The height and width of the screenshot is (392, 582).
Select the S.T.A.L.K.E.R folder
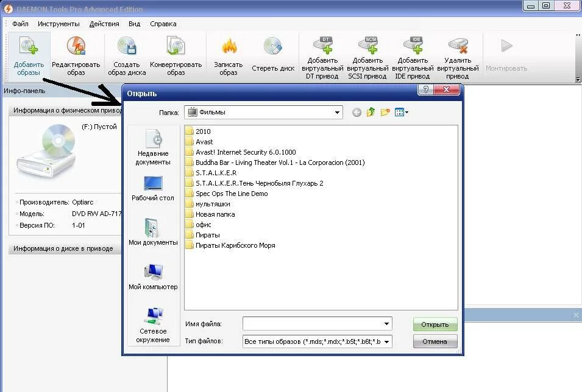click(x=211, y=173)
